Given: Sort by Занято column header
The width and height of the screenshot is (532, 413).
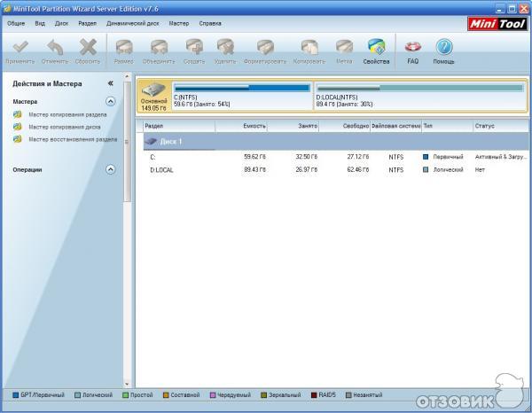Looking at the screenshot, I should click(293, 126).
